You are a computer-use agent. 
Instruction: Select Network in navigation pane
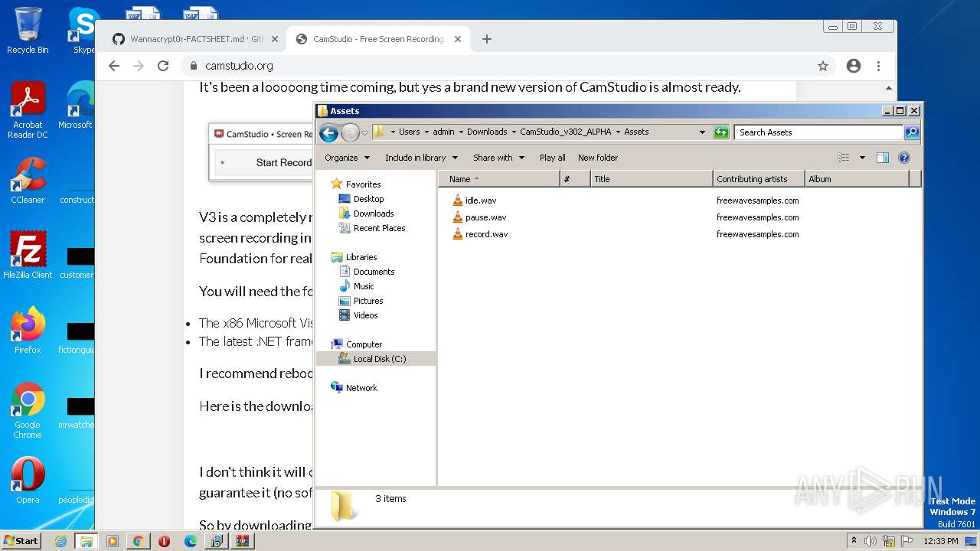coord(361,388)
